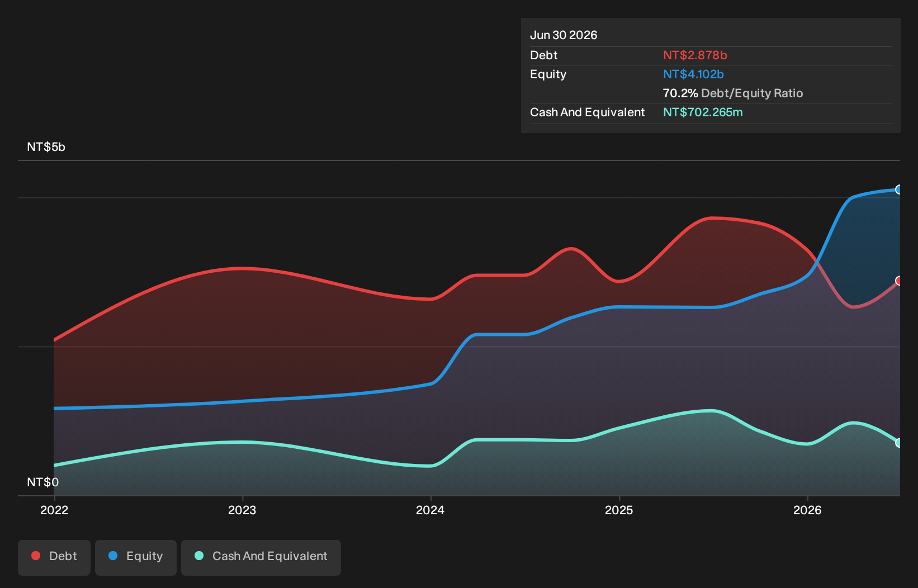Click the NT$4.102b equity value
This screenshot has width=918, height=588.
[x=693, y=74]
